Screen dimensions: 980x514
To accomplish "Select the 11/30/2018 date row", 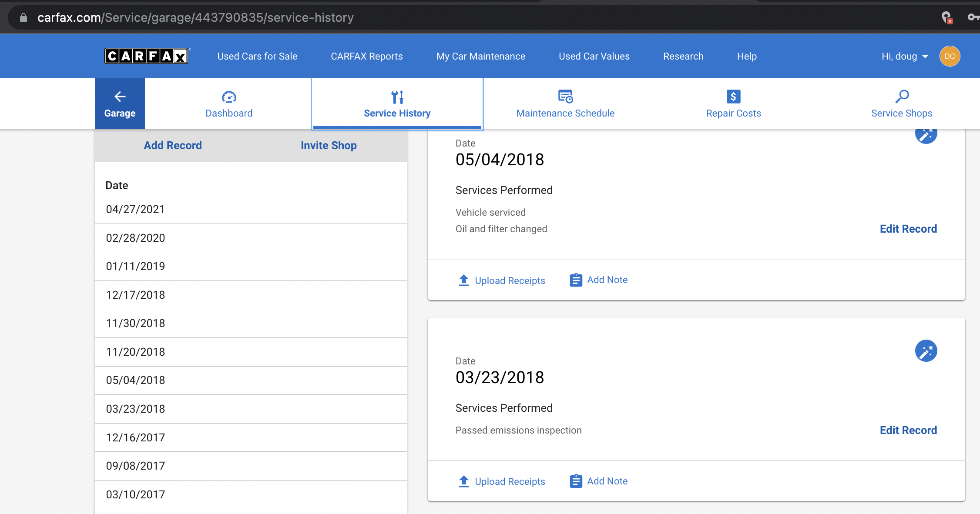I will [251, 323].
